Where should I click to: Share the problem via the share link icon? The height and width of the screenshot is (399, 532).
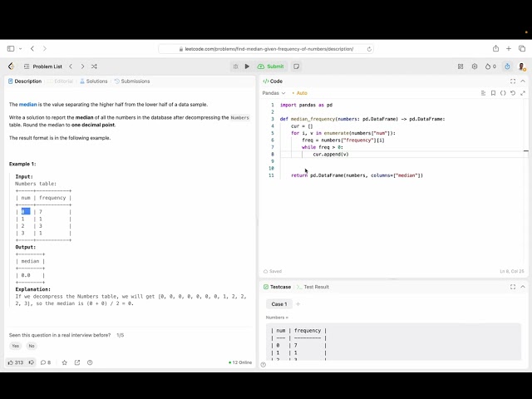tap(76, 362)
